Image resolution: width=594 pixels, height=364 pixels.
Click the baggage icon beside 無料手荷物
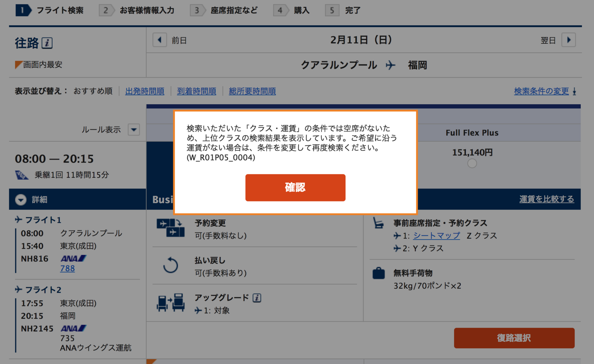[378, 273]
